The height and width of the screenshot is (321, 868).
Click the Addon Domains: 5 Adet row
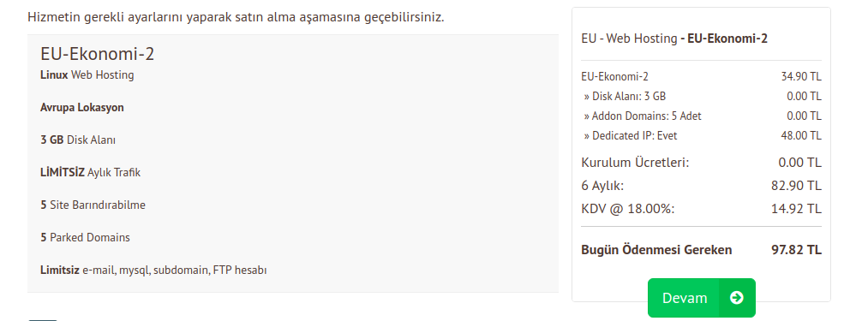702,116
